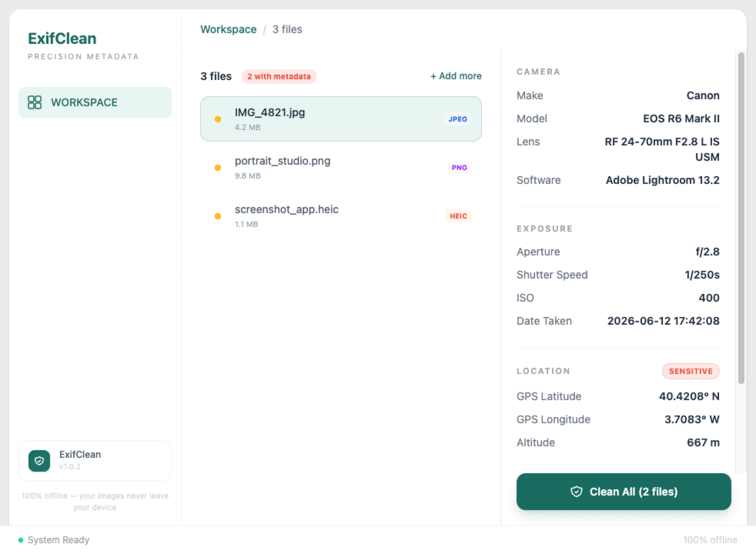
Task: Click the System Ready status text
Action: [x=59, y=540]
